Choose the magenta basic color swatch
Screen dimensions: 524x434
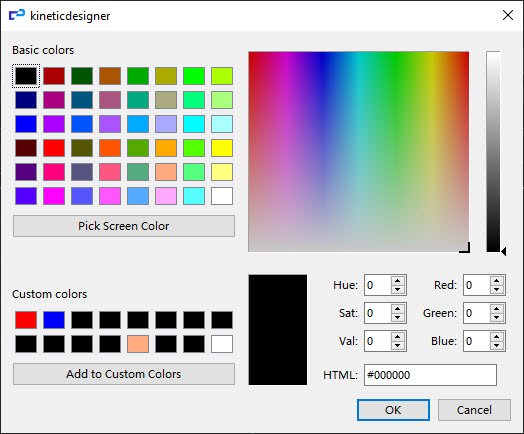pyautogui.click(x=54, y=196)
